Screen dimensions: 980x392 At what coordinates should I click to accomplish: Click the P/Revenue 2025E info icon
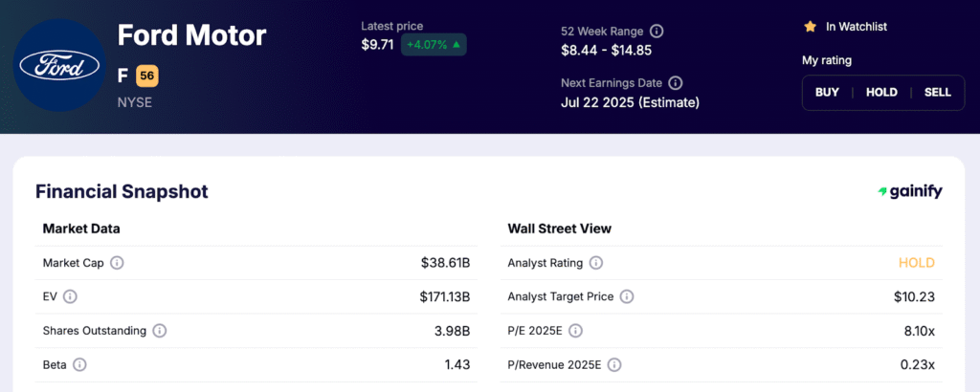click(x=614, y=364)
